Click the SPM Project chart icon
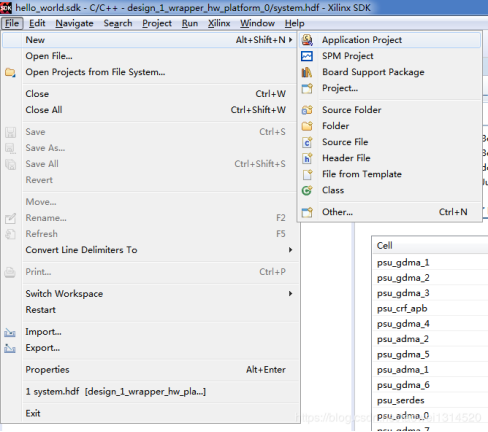The width and height of the screenshot is (488, 432). [307, 56]
